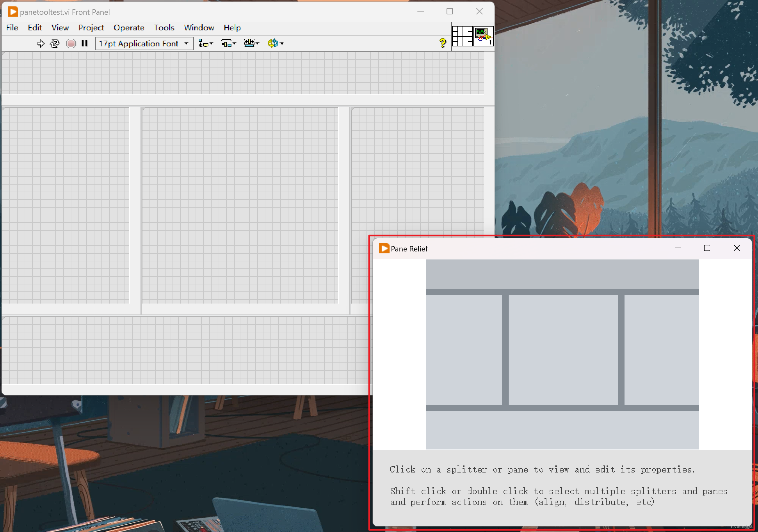The image size is (758, 532).
Task: Open the 17pt Application Font dropdown
Action: (x=144, y=44)
